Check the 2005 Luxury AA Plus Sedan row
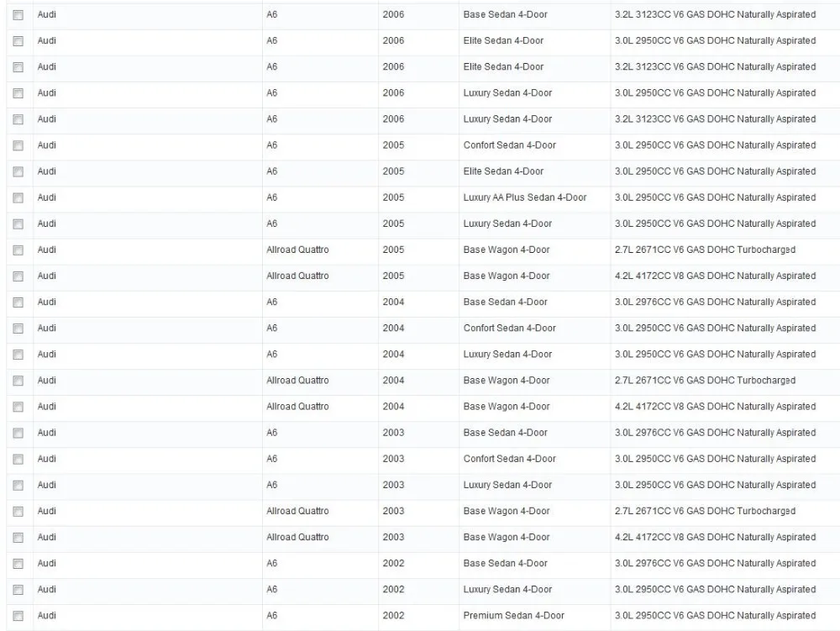Screen dimensions: 840x631 18,198
